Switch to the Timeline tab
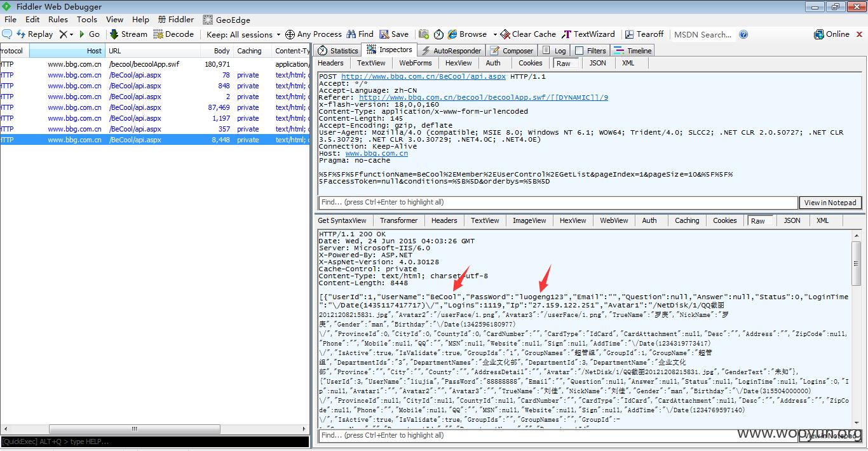868x451 pixels. 633,51
